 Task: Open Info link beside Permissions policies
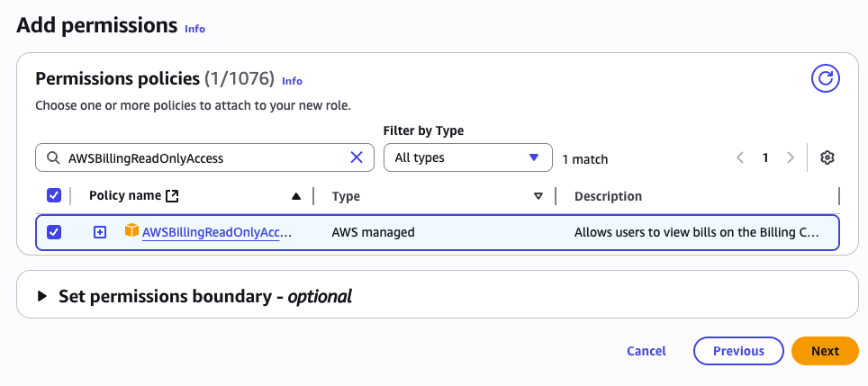[x=293, y=81]
